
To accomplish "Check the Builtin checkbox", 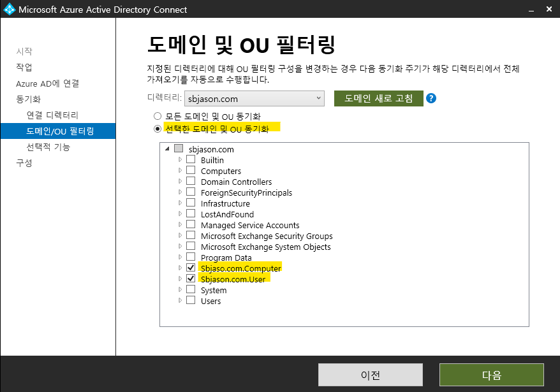I will click(x=191, y=159).
